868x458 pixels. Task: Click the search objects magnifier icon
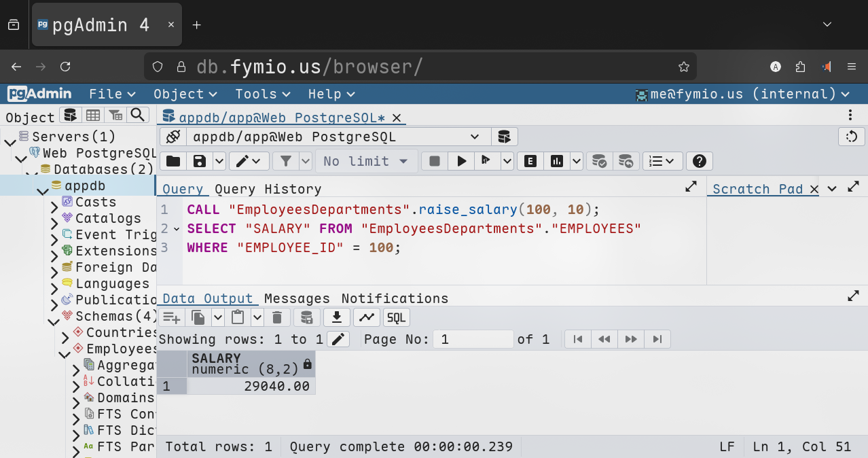pyautogui.click(x=138, y=115)
